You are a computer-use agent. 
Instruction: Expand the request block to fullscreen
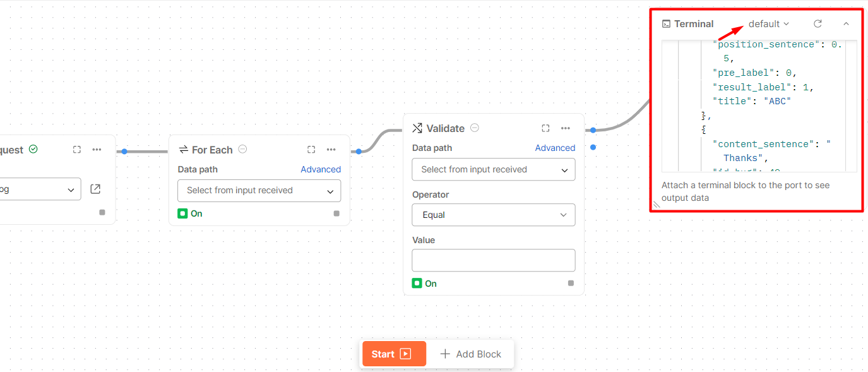click(x=77, y=150)
